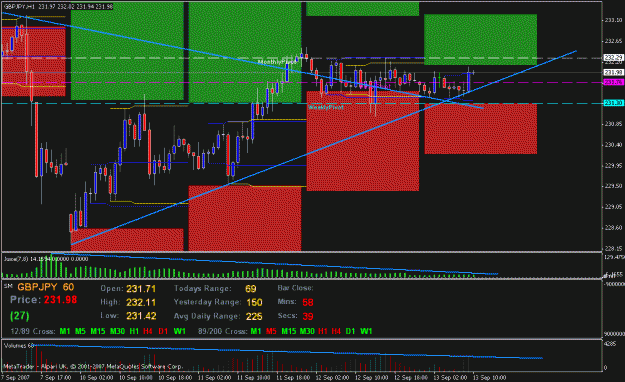Click the 232.65 price axis value
This screenshot has height=382, width=625.
point(613,41)
